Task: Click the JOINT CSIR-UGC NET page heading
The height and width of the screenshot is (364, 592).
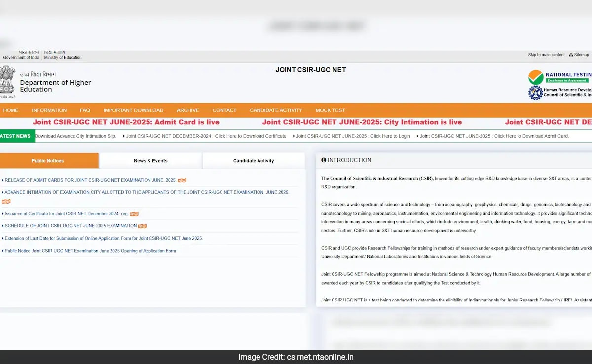Action: pyautogui.click(x=311, y=70)
